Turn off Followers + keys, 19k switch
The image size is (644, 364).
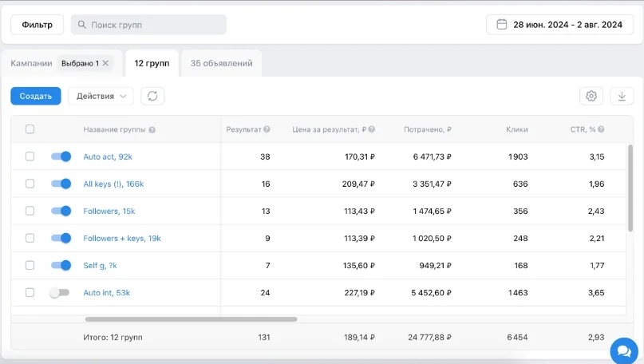[x=61, y=239]
